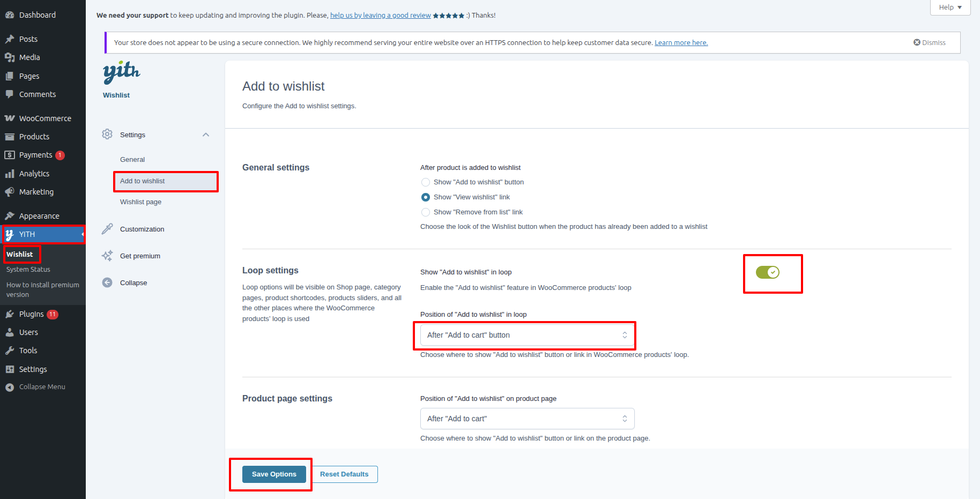Click the Analytics bar chart icon
The image size is (980, 499).
point(10,174)
